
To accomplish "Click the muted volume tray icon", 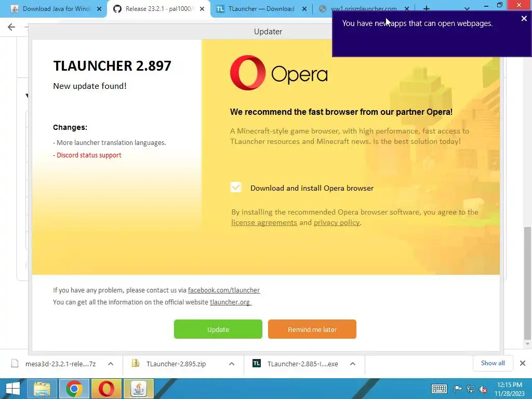I will click(483, 389).
